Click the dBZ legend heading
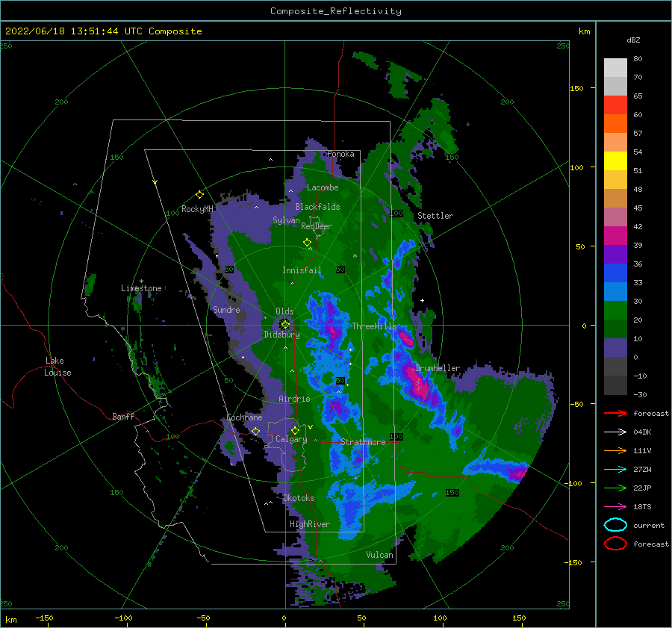The width and height of the screenshot is (672, 628). (633, 40)
